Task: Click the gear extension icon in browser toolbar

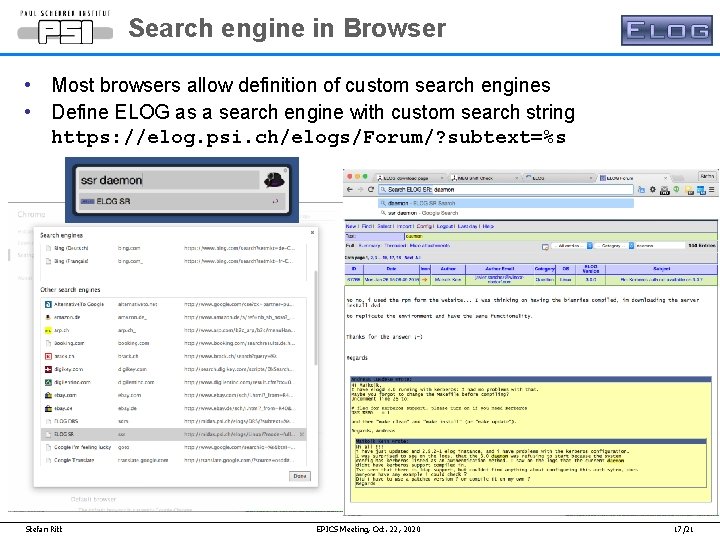Action: pyautogui.click(x=652, y=189)
